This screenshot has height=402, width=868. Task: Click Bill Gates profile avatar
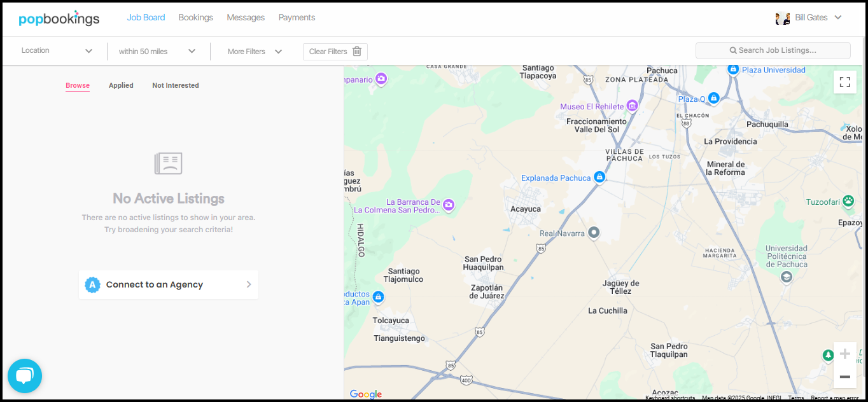(x=783, y=18)
